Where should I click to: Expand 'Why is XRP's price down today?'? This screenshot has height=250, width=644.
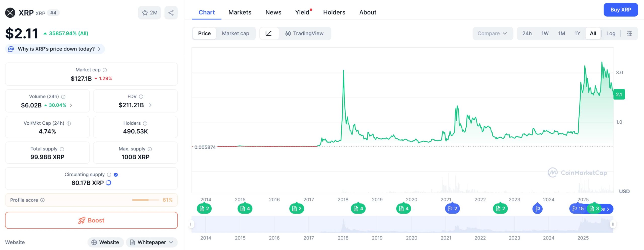pyautogui.click(x=55, y=49)
